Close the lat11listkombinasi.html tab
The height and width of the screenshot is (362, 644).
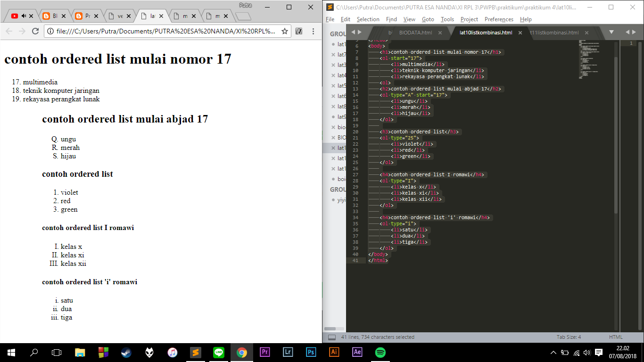[x=586, y=33]
